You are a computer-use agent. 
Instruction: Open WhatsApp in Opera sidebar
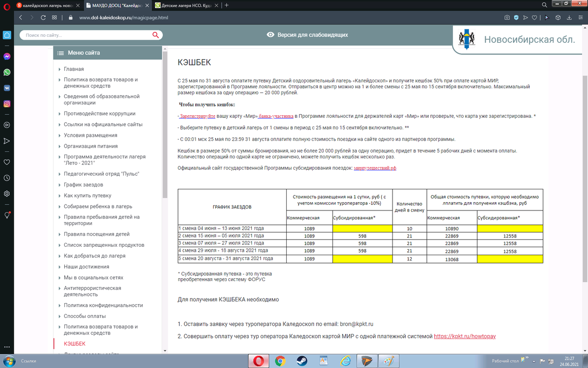point(7,72)
